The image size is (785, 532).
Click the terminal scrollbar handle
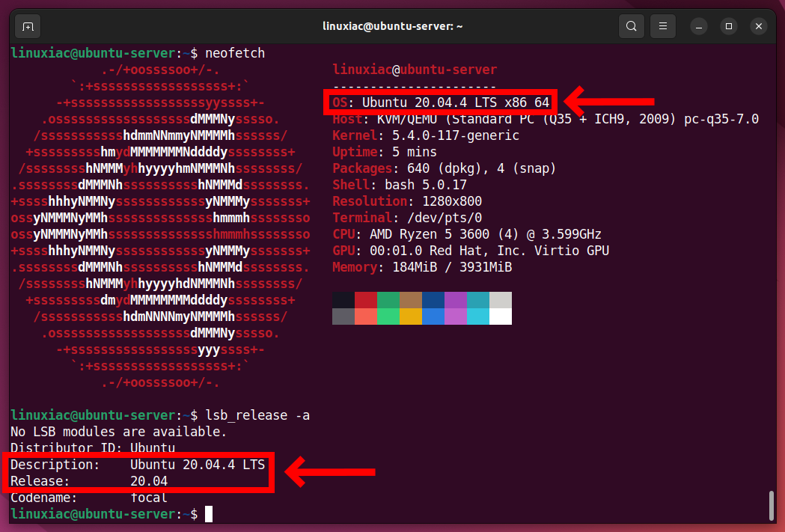pyautogui.click(x=772, y=506)
